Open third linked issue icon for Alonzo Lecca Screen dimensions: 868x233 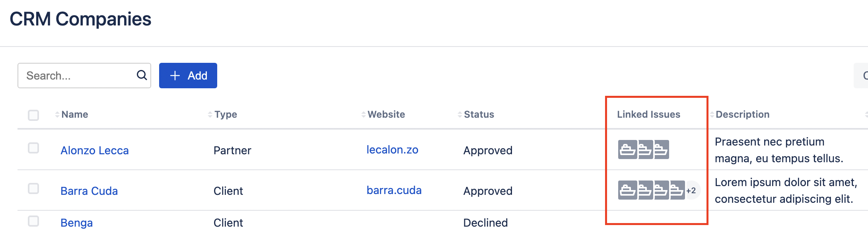pos(662,150)
